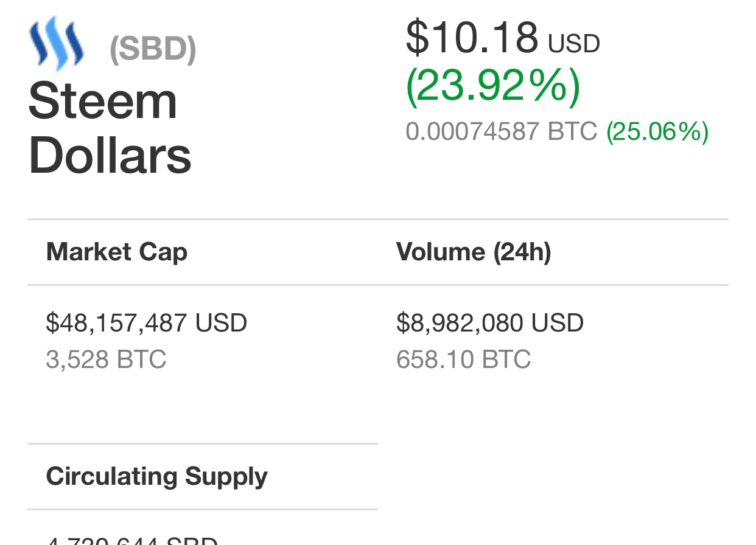This screenshot has width=756, height=545.
Task: Click the Steem Dollars logo icon
Action: click(57, 44)
